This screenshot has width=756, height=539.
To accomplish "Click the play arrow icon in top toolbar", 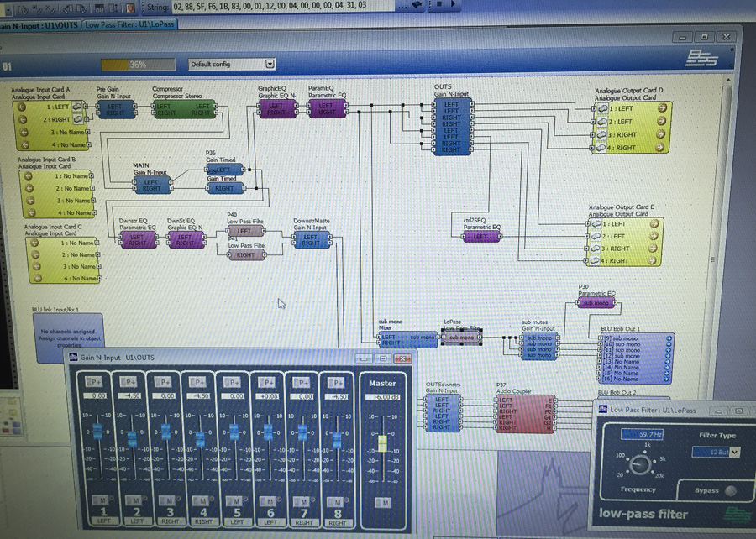I will pyautogui.click(x=454, y=4).
